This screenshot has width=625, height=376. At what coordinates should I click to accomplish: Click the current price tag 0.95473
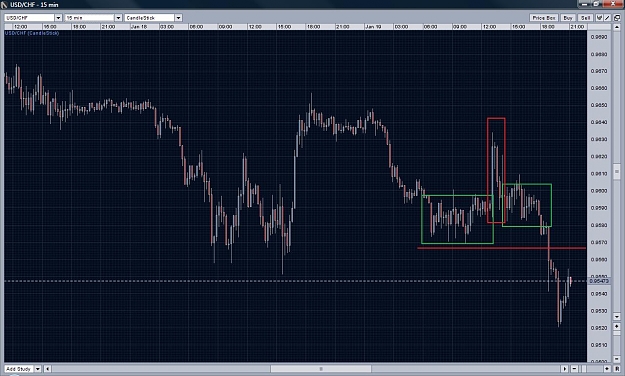tap(599, 281)
